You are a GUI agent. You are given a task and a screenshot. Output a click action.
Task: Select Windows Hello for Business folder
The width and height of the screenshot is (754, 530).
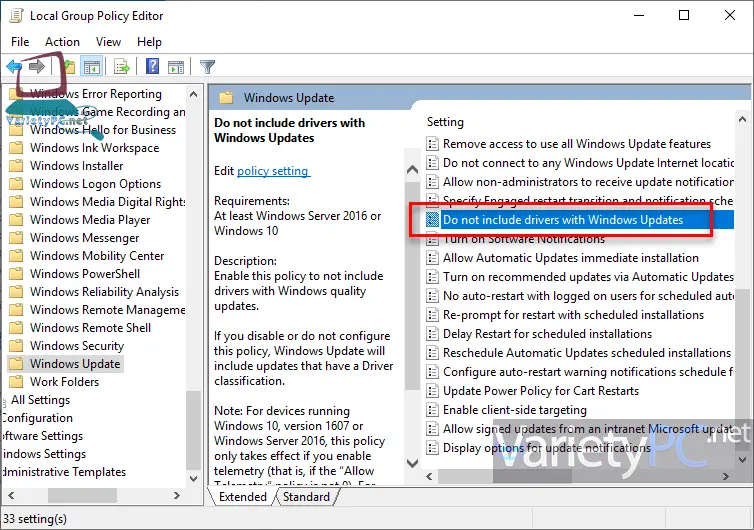click(103, 130)
